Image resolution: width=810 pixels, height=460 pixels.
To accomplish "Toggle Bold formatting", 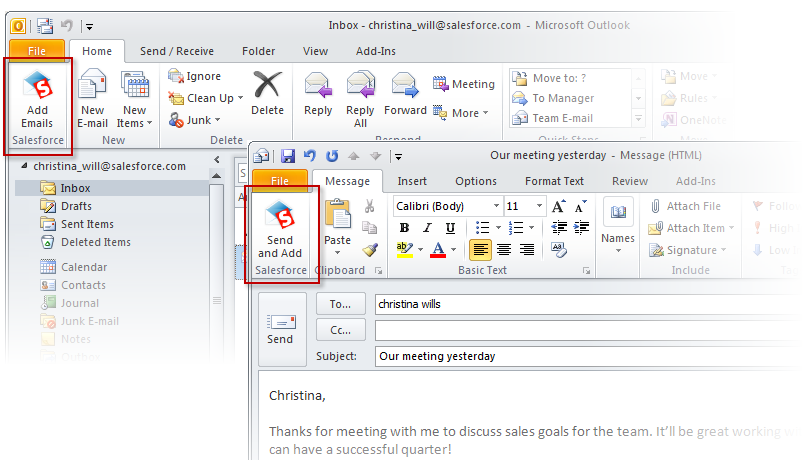I will click(x=404, y=228).
